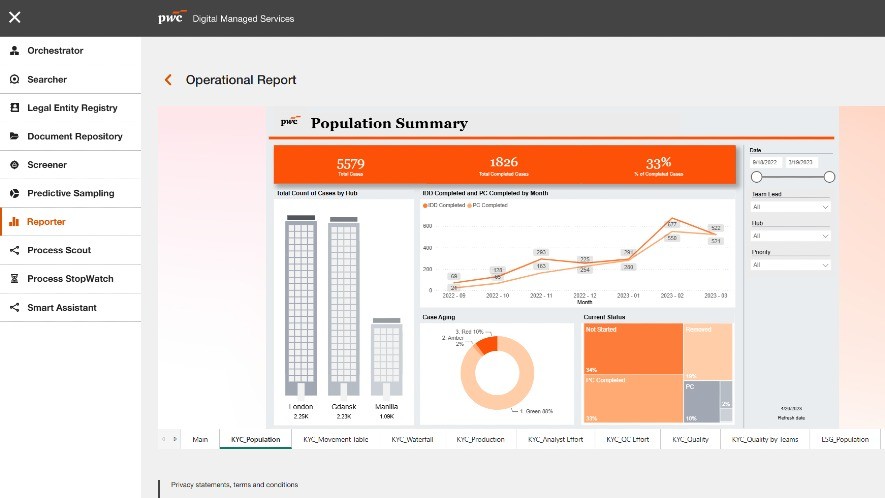Close the sidebar with the X icon
The height and width of the screenshot is (498, 885).
coord(15,18)
